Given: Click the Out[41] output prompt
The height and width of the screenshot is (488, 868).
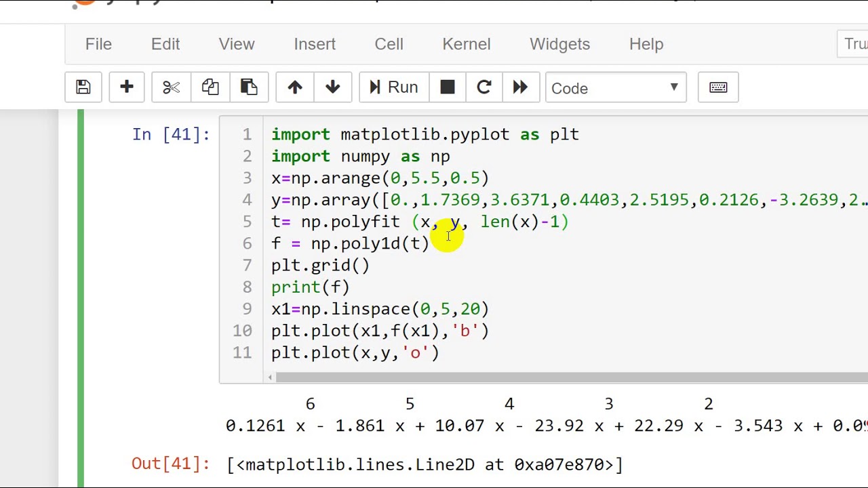Looking at the screenshot, I should pyautogui.click(x=171, y=464).
